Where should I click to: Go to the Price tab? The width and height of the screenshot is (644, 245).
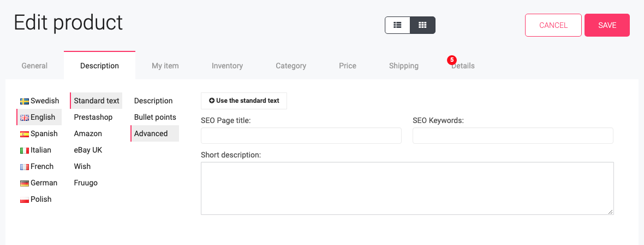tap(348, 66)
